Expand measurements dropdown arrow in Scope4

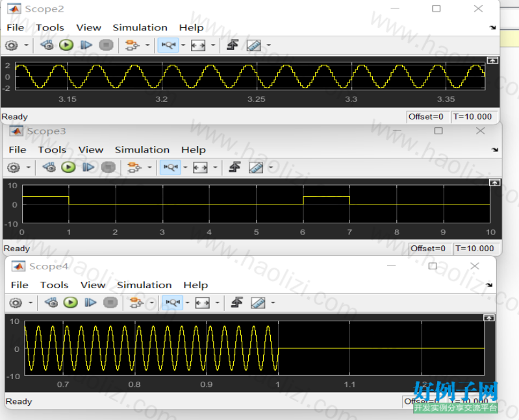[273, 303]
